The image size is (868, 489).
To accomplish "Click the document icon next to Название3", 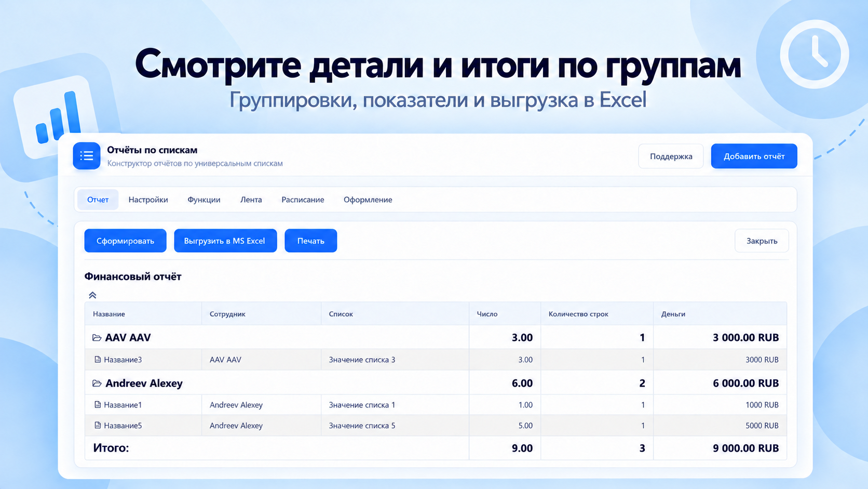I will pyautogui.click(x=98, y=360).
